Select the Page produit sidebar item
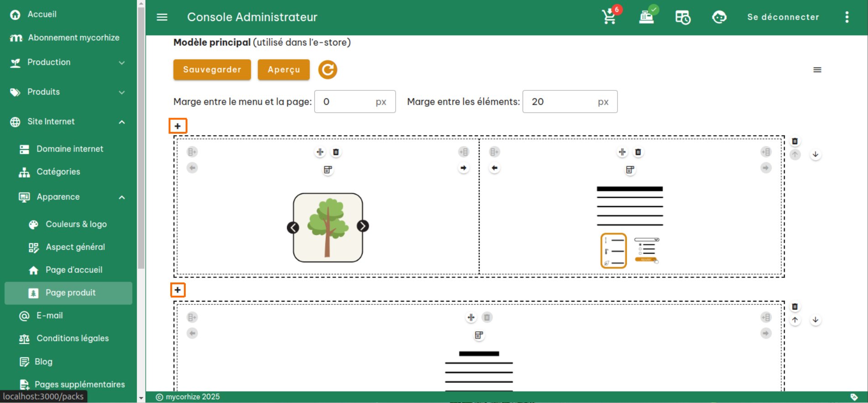Viewport: 868px width, 403px height. point(68,293)
